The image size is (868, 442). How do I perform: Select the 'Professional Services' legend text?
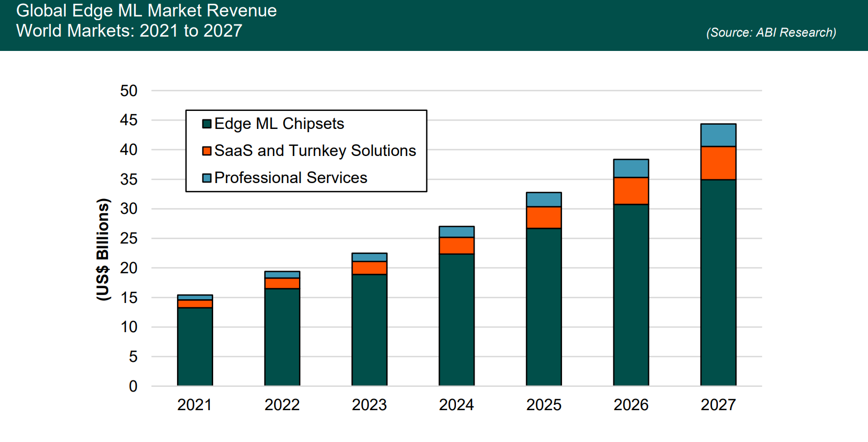pos(291,178)
